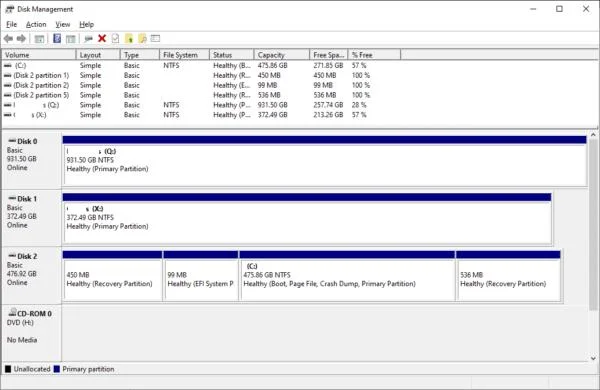This screenshot has width=600, height=390.
Task: Sort by the Free Space column header
Action: click(x=329, y=55)
